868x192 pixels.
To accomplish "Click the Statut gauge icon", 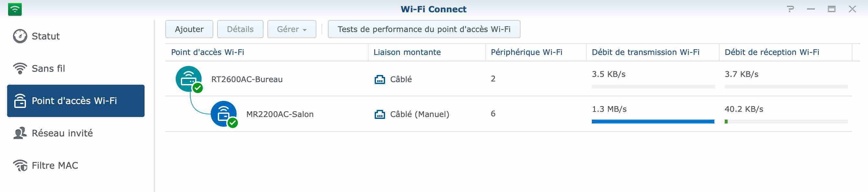I will point(20,36).
